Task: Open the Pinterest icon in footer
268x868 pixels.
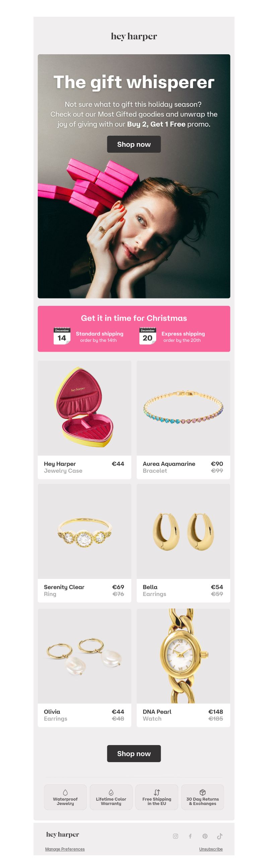Action: 205,836
